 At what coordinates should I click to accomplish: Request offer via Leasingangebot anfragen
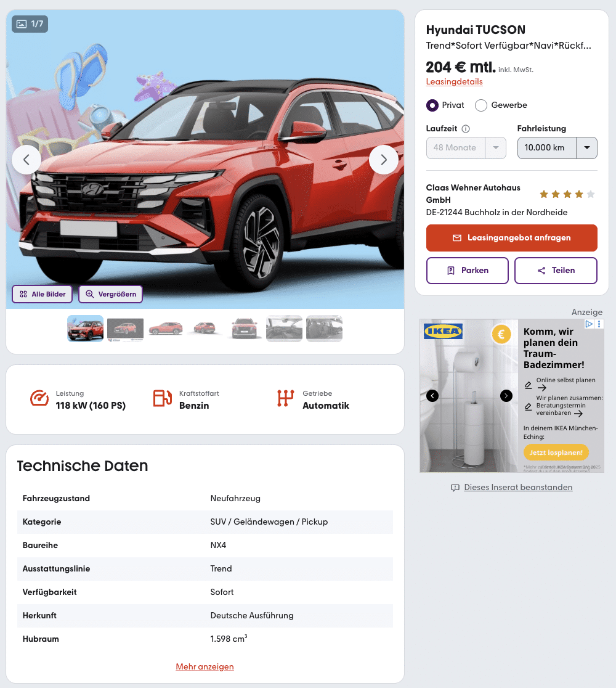click(512, 238)
